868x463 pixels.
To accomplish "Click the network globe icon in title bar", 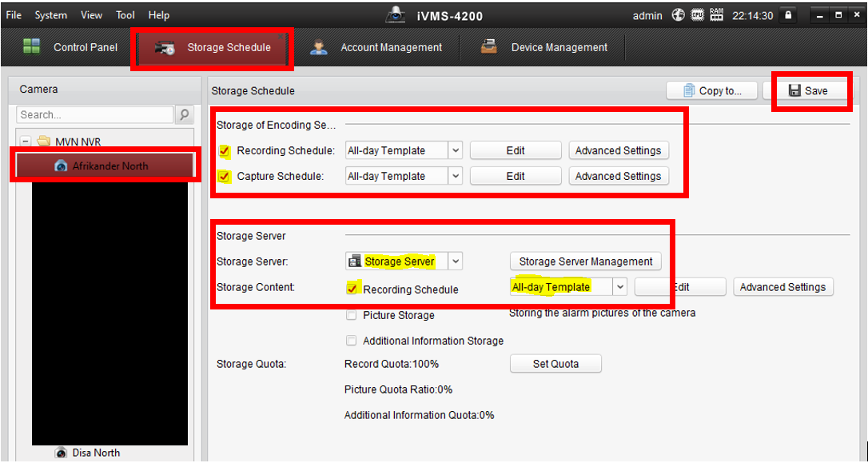I will (x=678, y=15).
